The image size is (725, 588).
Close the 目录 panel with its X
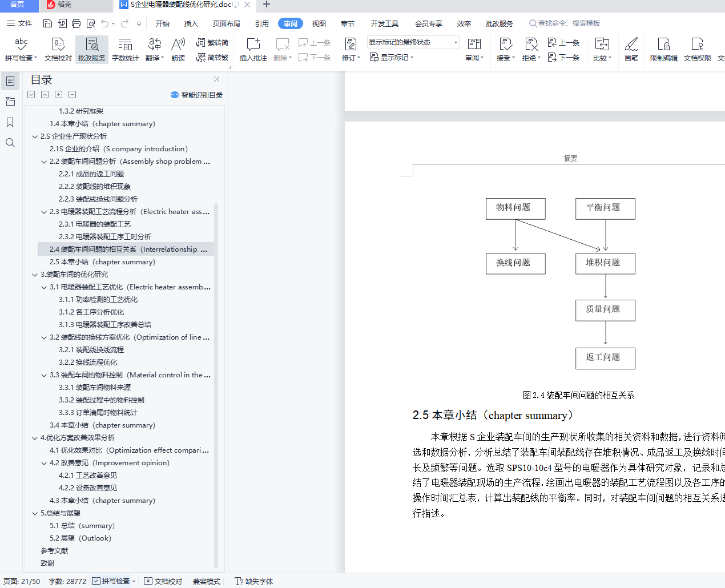tap(216, 79)
